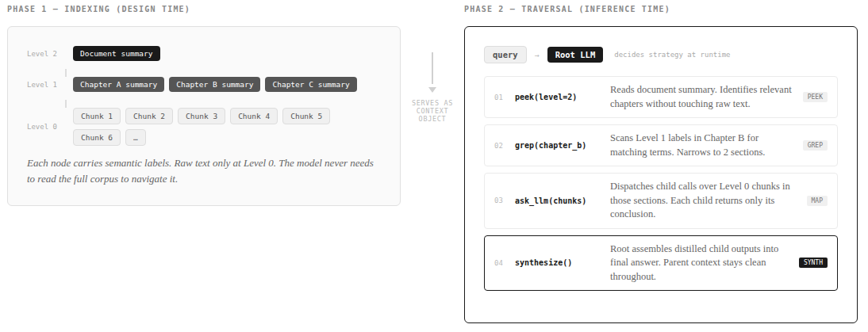This screenshot has height=332, width=868.
Task: Expand the ellipsis chunk box
Action: [x=135, y=138]
